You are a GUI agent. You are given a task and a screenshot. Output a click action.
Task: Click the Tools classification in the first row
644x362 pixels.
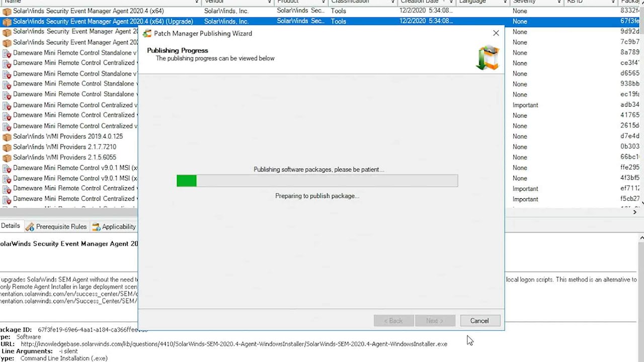339,11
